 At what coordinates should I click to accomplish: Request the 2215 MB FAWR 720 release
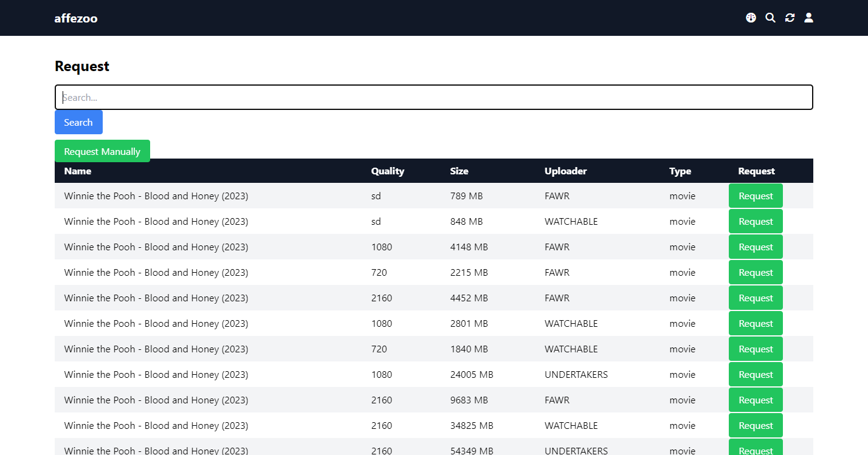(x=756, y=272)
